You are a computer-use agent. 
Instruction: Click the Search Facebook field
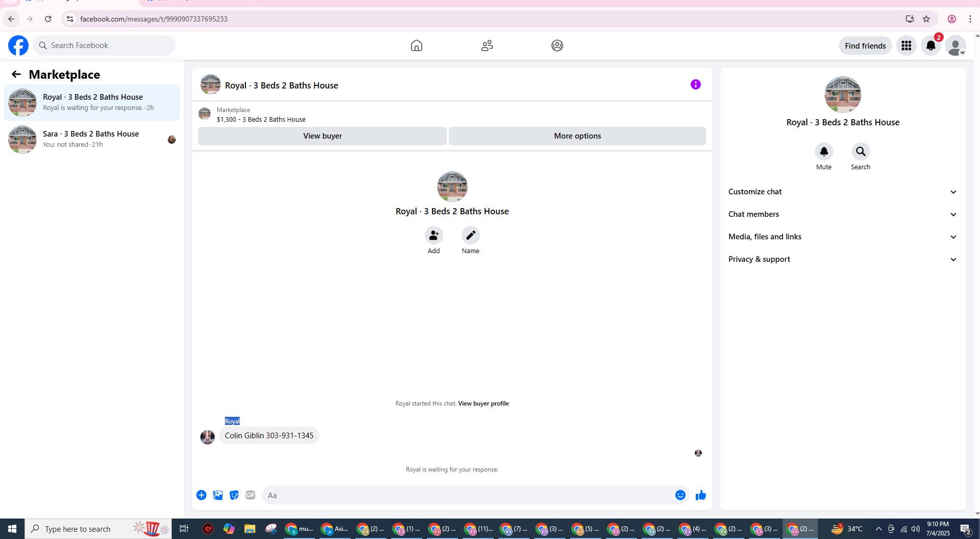tap(104, 46)
